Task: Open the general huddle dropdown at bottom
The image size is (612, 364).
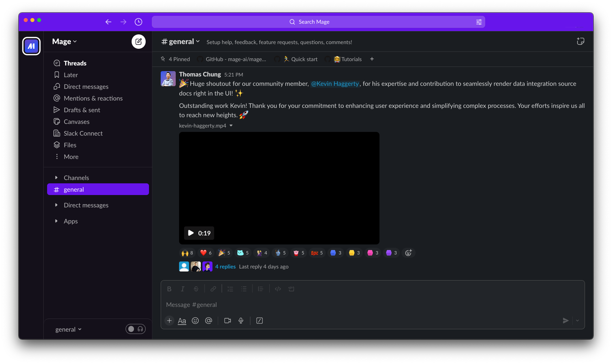Action: [68, 329]
